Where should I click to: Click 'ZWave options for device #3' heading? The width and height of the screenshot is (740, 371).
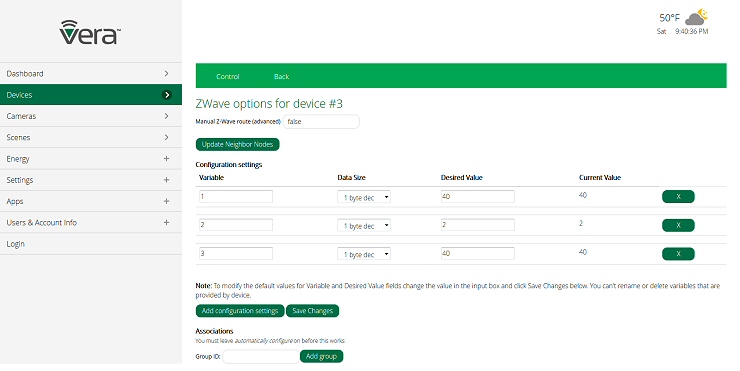pos(269,104)
